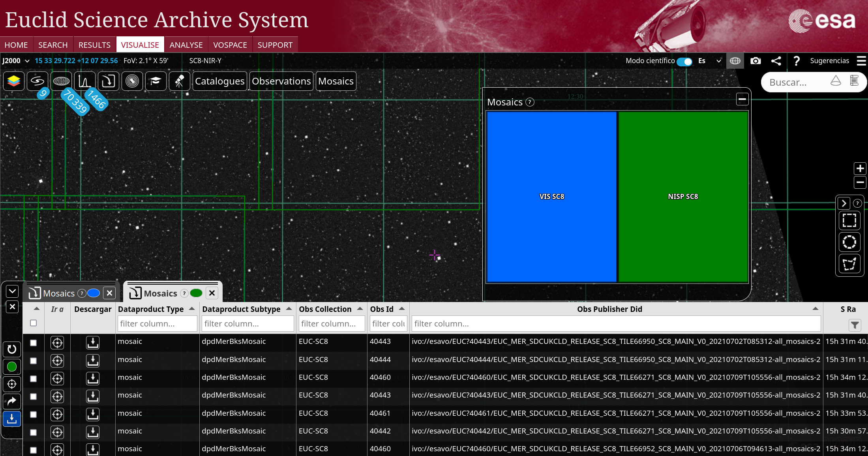
Task: Go to the HOME tab
Action: 16,45
